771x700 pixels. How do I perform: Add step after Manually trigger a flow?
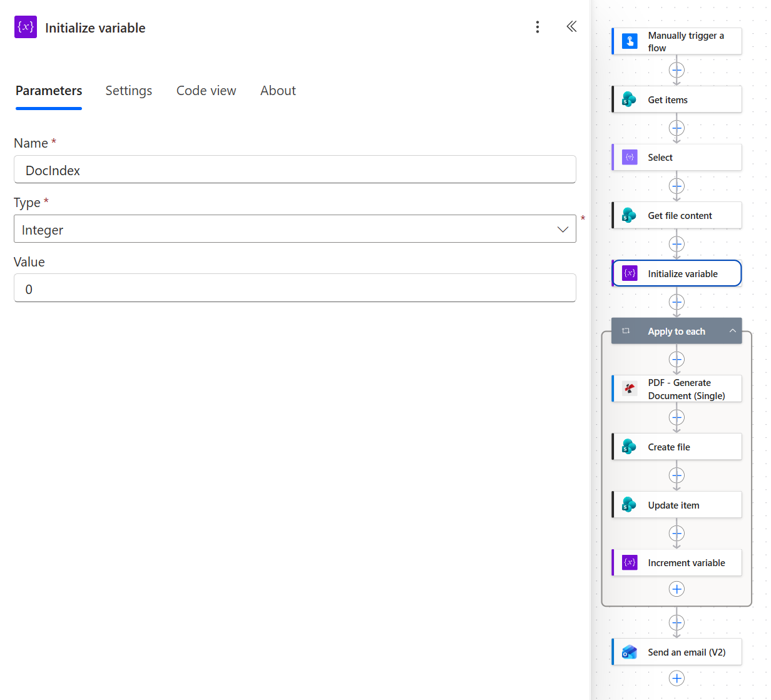(x=677, y=70)
